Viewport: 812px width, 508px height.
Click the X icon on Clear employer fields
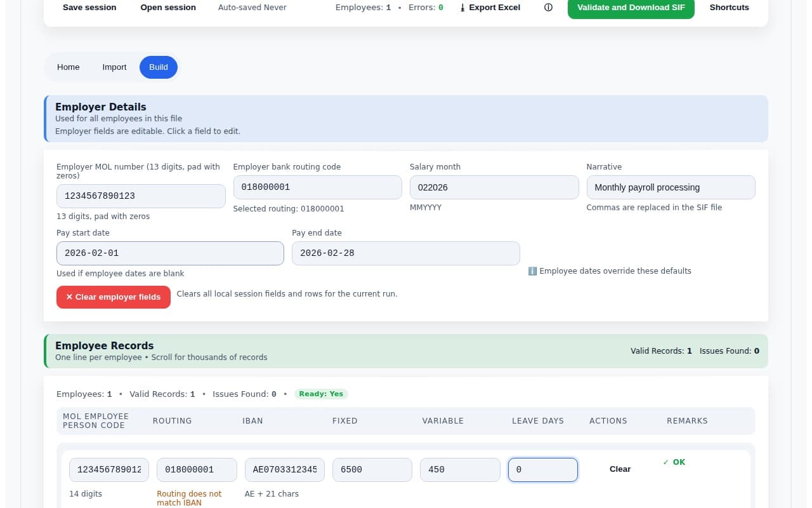(69, 297)
